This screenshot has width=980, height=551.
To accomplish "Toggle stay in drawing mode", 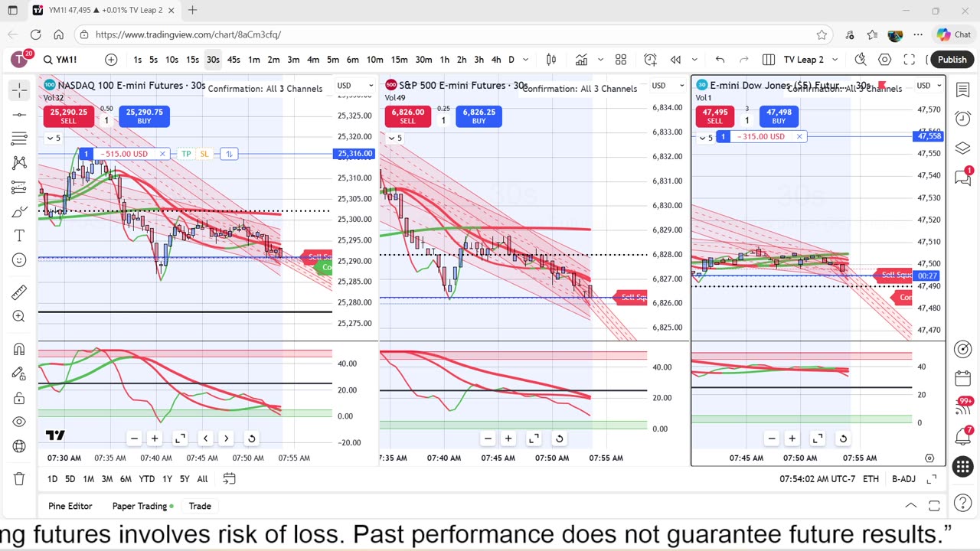I will coord(19,373).
